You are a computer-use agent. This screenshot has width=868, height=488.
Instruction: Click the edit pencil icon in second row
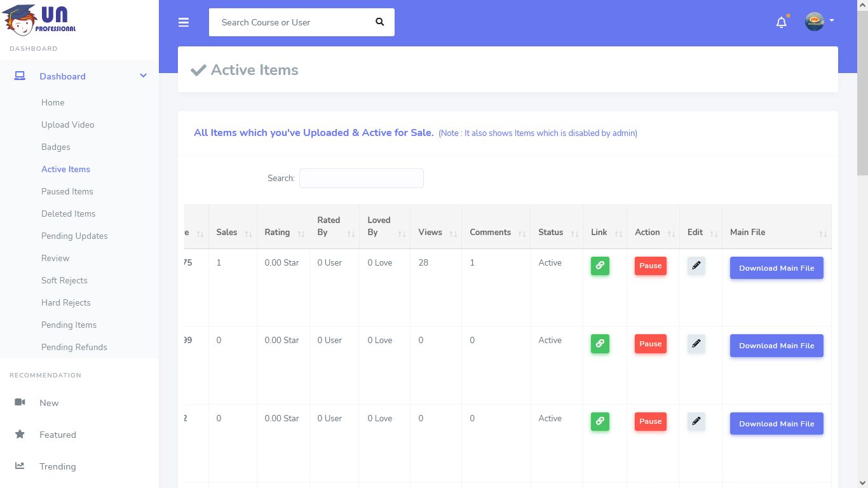(x=696, y=344)
